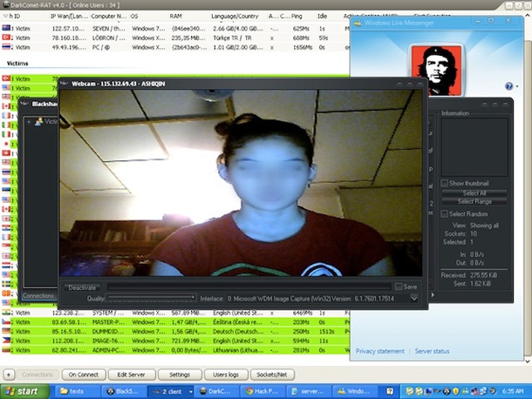Click the DarkComet-RAT title bar icon
The height and width of the screenshot is (399, 532).
point(4,4)
